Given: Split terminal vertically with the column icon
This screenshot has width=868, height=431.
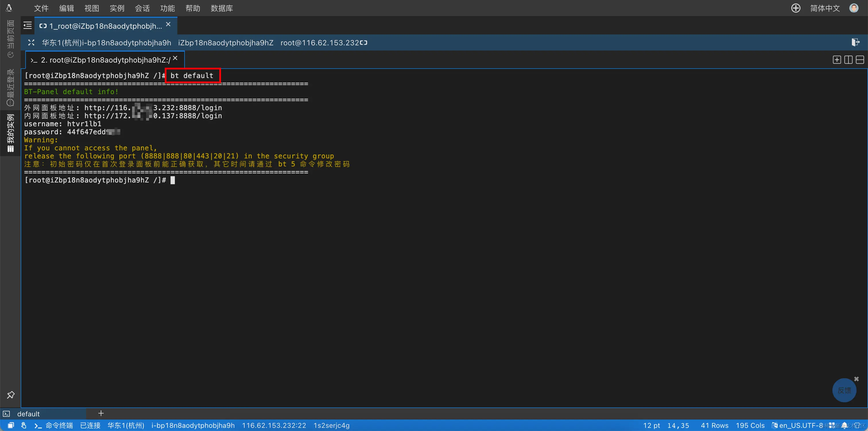Looking at the screenshot, I should point(848,60).
